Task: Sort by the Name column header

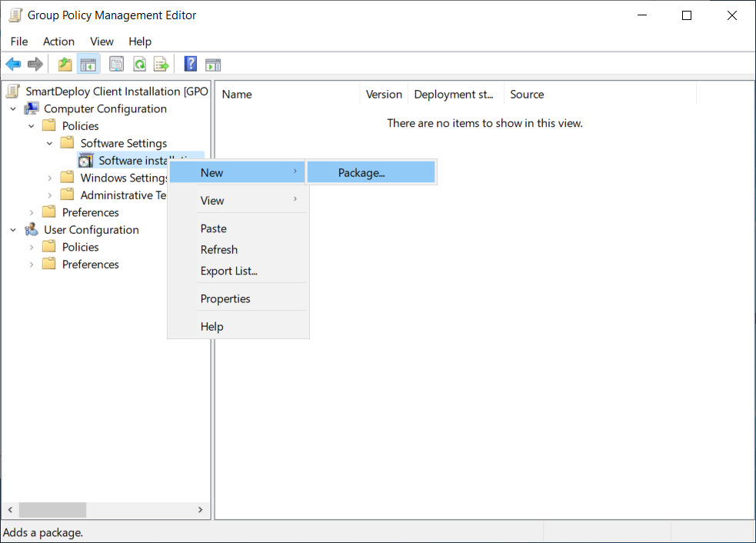Action: [288, 95]
